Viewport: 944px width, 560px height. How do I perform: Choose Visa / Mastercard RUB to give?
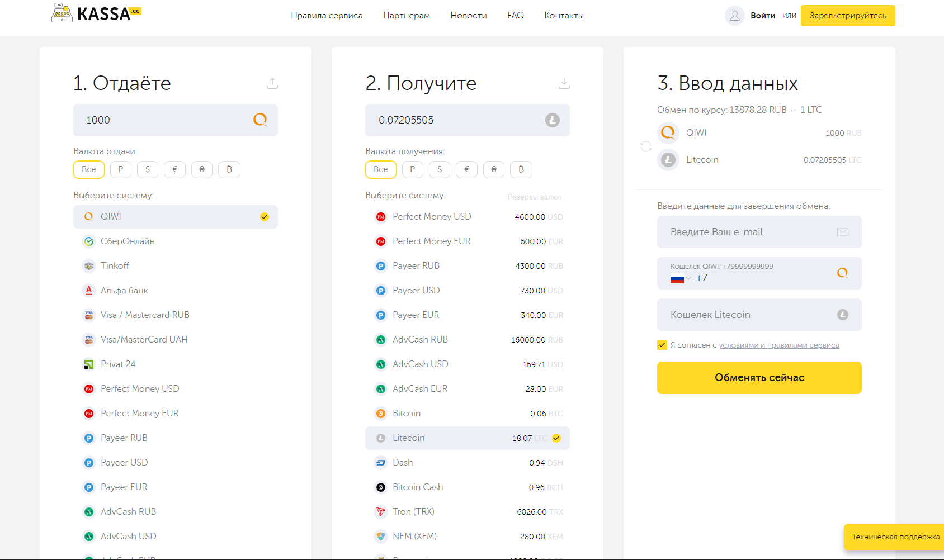pos(176,315)
